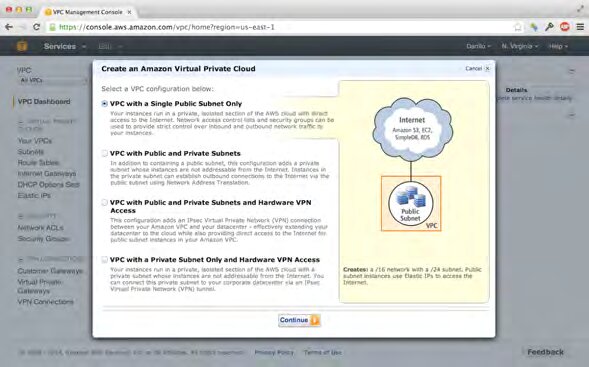Open the Danilo account dropdown
Viewport: 589px width, 367px height.
478,46
